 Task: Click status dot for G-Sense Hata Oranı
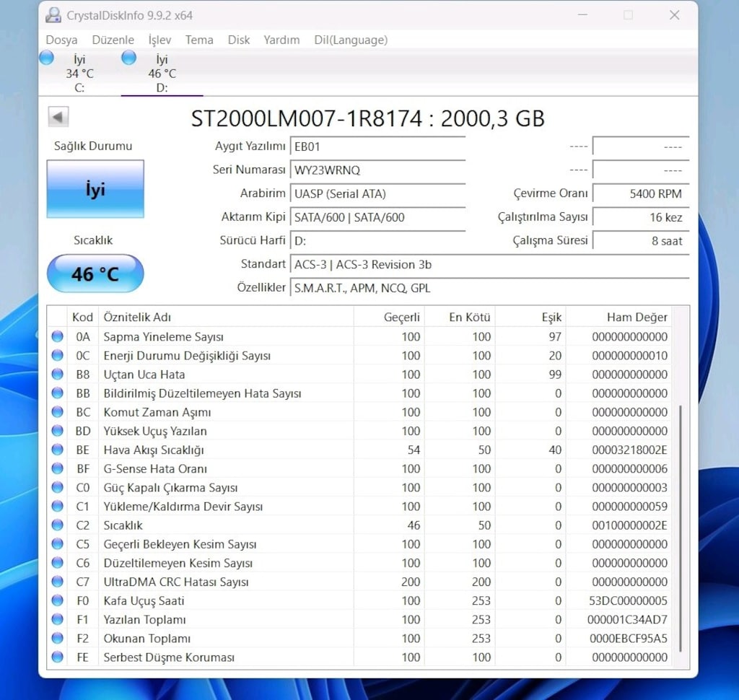pyautogui.click(x=58, y=468)
